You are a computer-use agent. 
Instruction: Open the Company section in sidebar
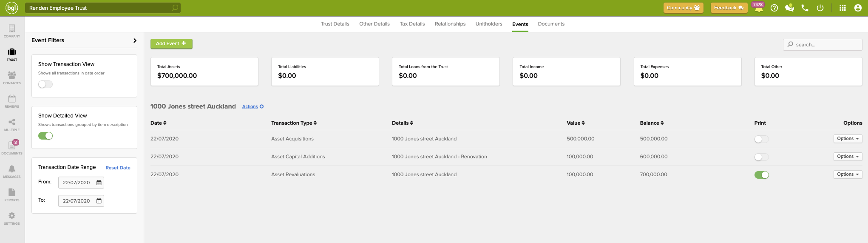coord(12,31)
